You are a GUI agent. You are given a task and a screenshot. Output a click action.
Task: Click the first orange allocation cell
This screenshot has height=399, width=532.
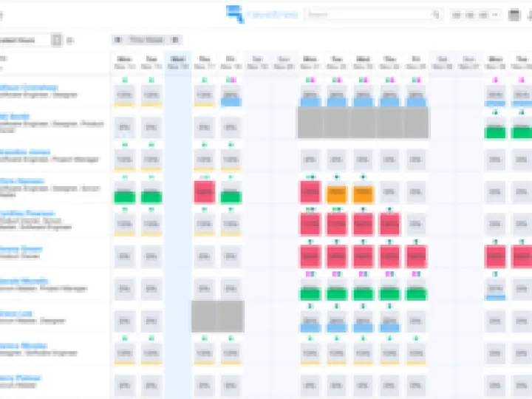337,193
